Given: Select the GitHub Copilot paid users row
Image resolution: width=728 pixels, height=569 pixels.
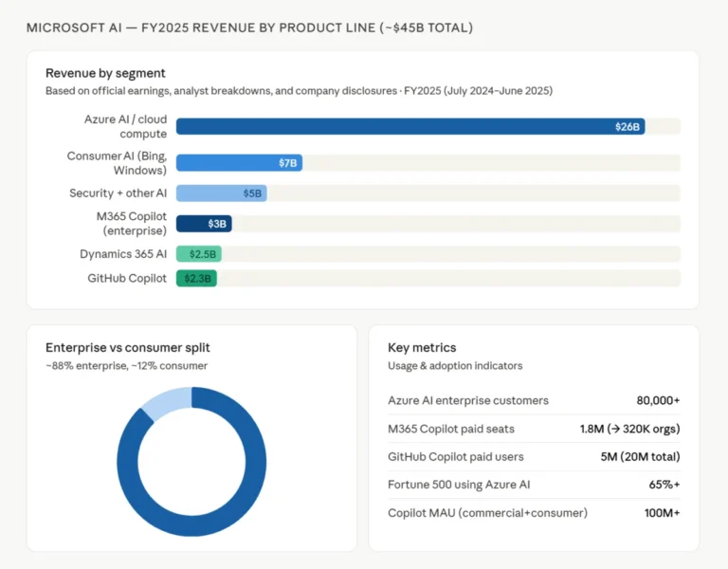Looking at the screenshot, I should pos(534,456).
